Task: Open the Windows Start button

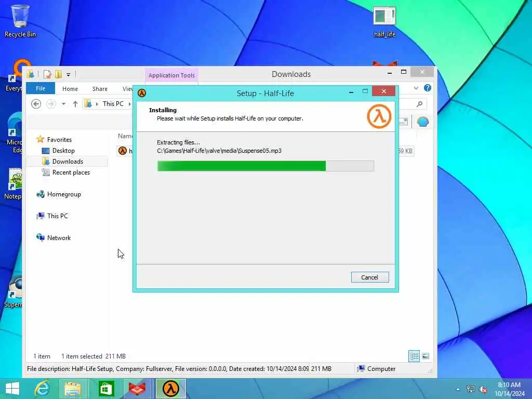Action: pos(12,389)
